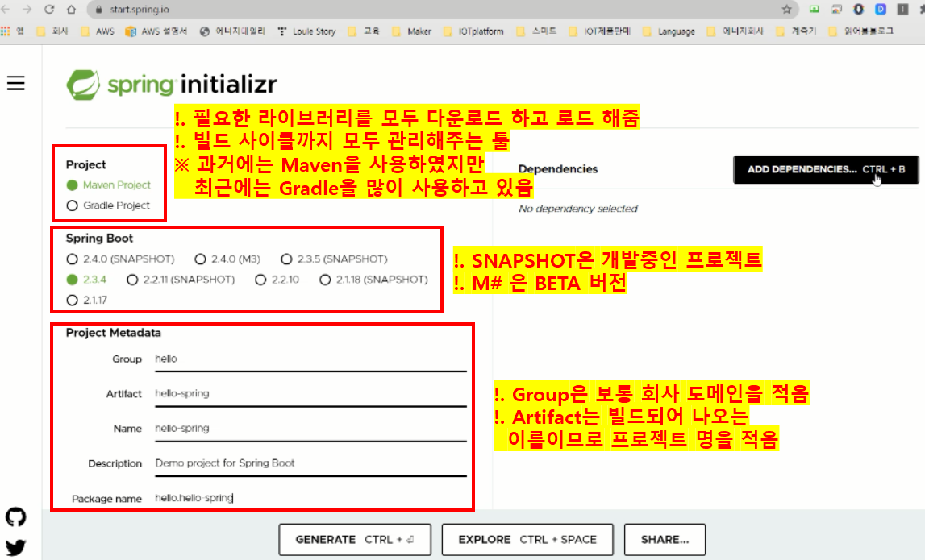Open the 스마트 bookmark folder
Image resolution: width=925 pixels, height=560 pixels.
pos(536,31)
